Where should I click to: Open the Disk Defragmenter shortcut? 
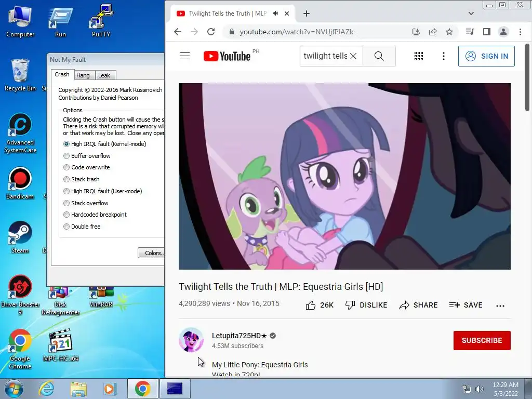click(60, 301)
